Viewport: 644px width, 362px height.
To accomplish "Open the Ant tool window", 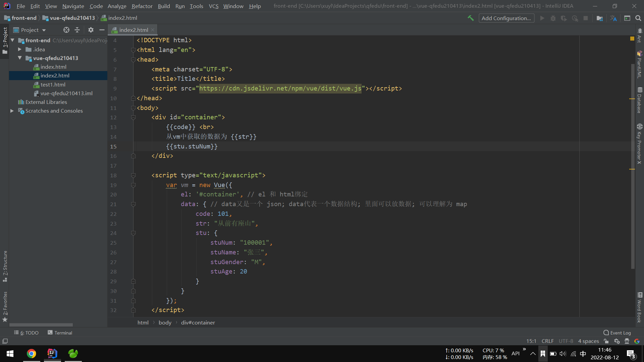I will point(640,35).
